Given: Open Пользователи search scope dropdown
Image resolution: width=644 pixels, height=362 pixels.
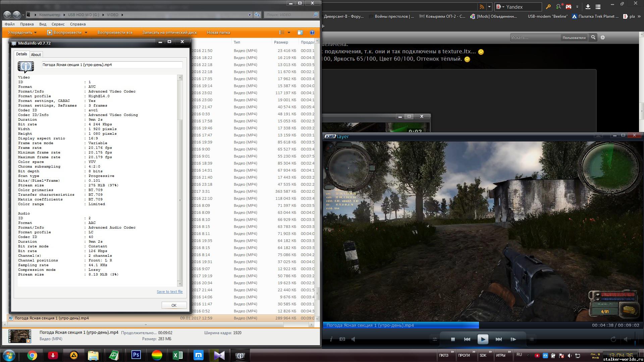Looking at the screenshot, I should pos(574,38).
